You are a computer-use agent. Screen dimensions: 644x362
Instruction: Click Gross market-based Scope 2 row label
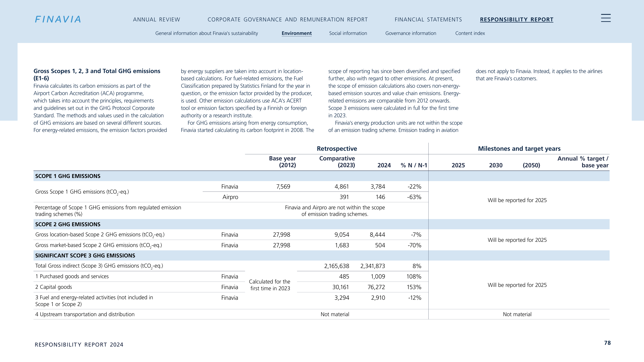[x=99, y=245]
